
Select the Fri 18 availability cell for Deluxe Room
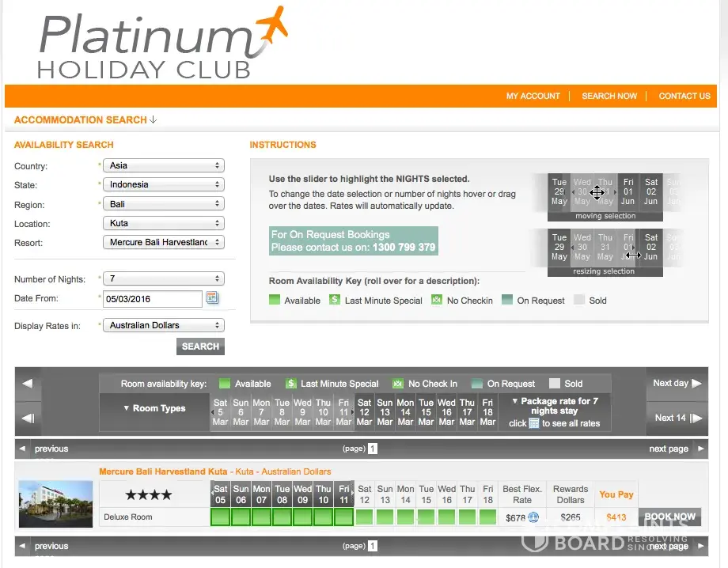coord(488,517)
